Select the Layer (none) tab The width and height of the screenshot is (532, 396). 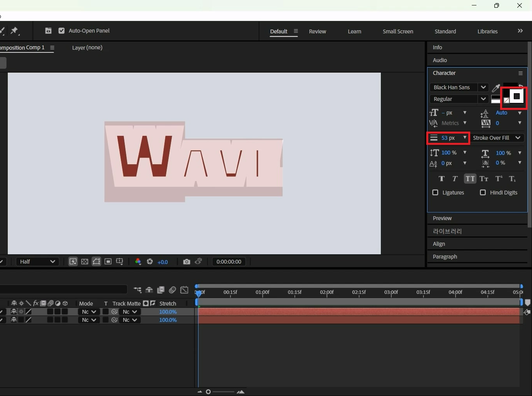click(x=87, y=47)
